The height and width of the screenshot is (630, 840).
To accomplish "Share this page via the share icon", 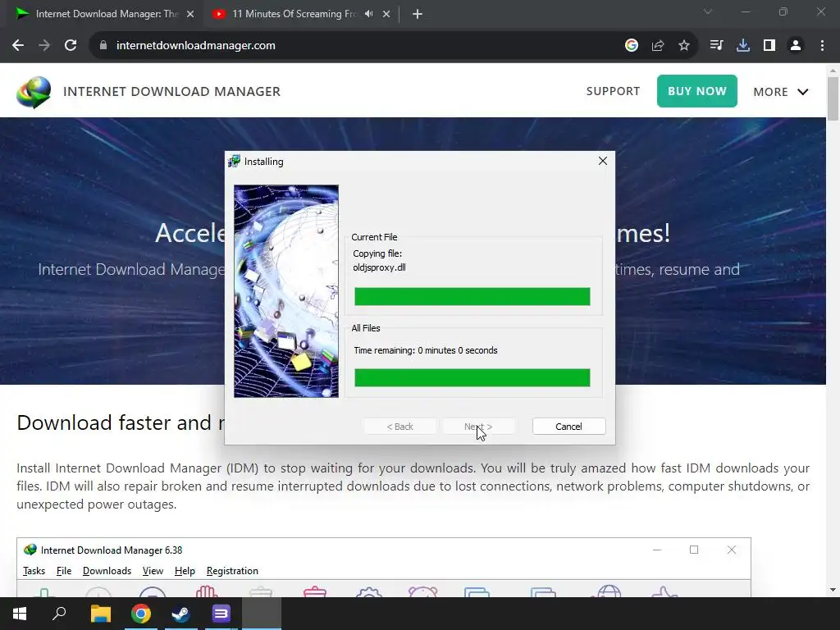I will click(658, 46).
